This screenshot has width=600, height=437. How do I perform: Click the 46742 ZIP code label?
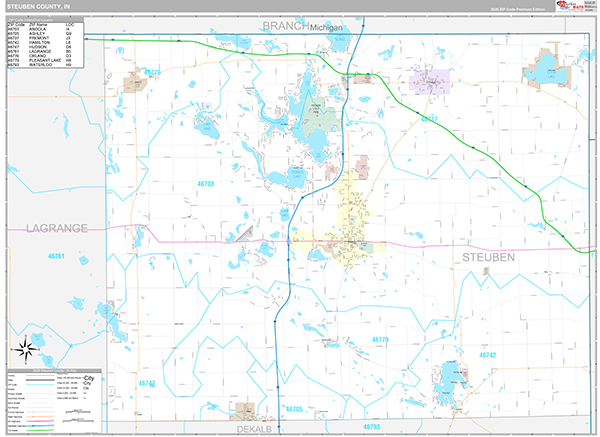[x=487, y=355]
